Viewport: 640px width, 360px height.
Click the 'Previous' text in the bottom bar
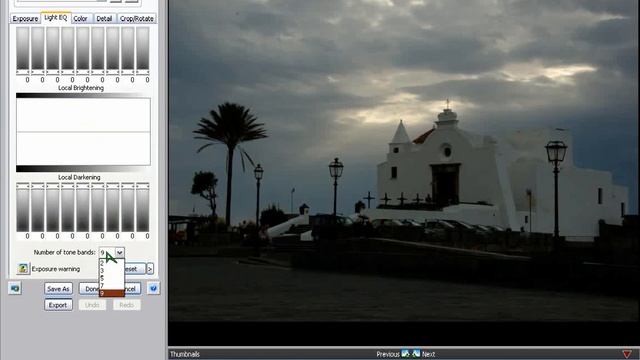[x=388, y=354]
